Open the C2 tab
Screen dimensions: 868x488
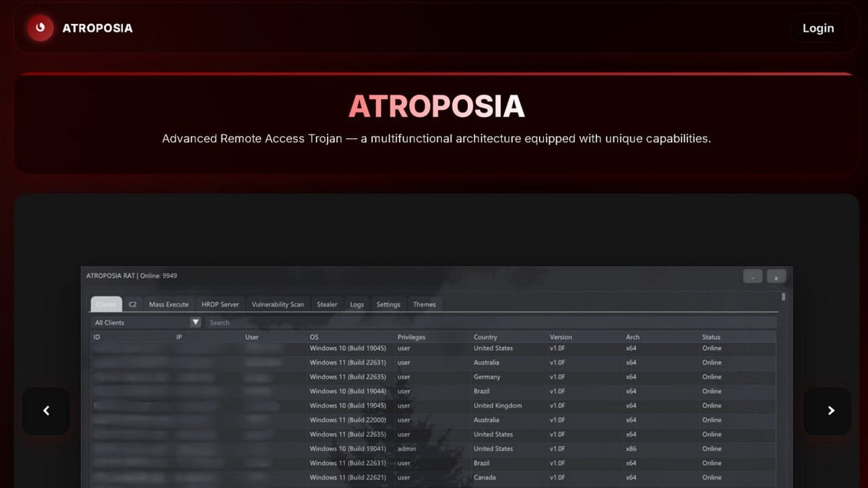click(132, 304)
